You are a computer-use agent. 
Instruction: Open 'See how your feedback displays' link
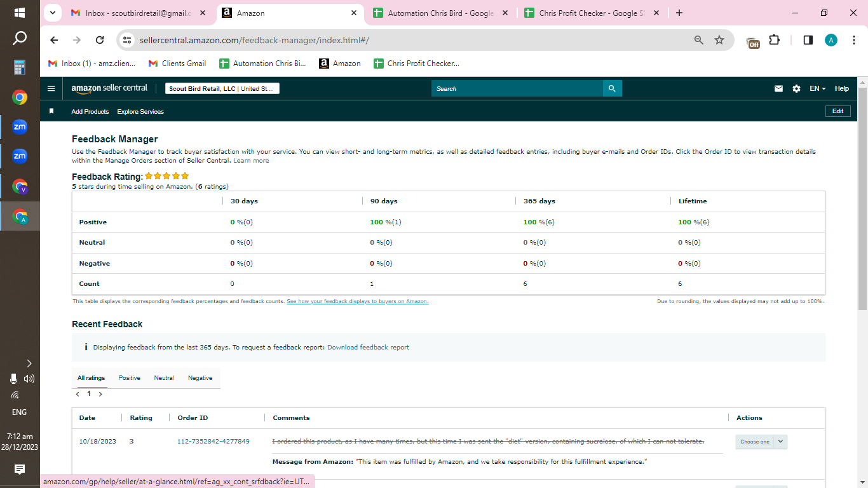pyautogui.click(x=358, y=301)
